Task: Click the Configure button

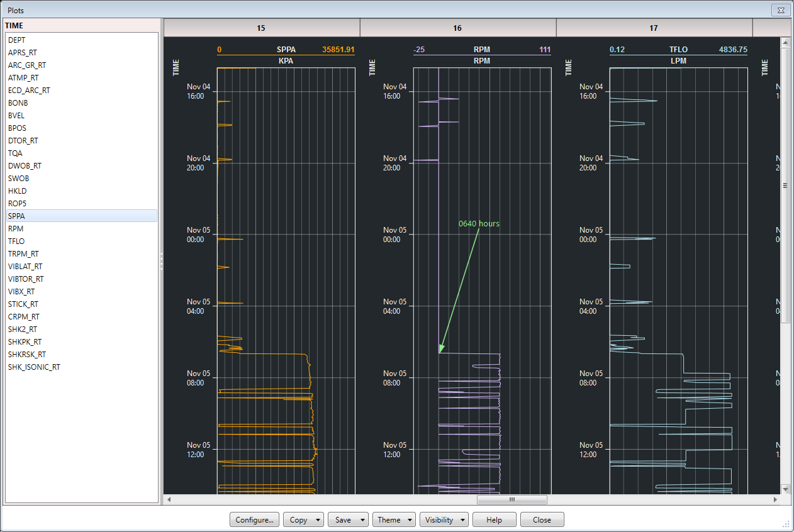Action: 254,519
